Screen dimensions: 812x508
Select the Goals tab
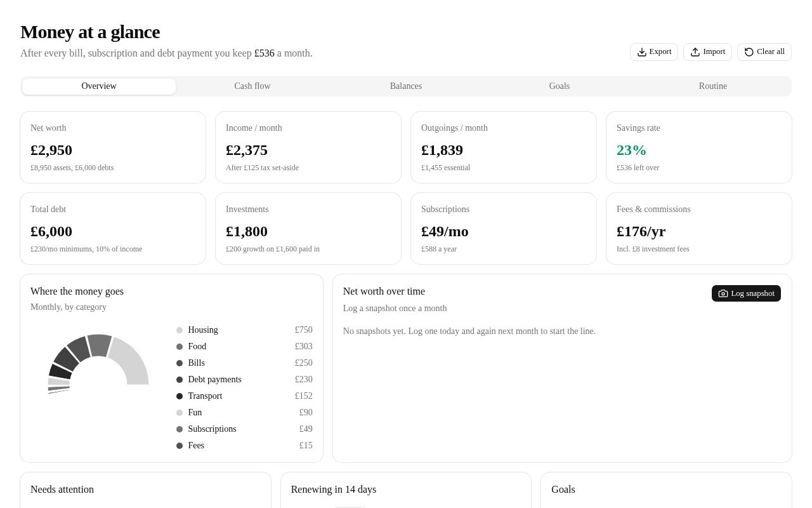tap(560, 86)
